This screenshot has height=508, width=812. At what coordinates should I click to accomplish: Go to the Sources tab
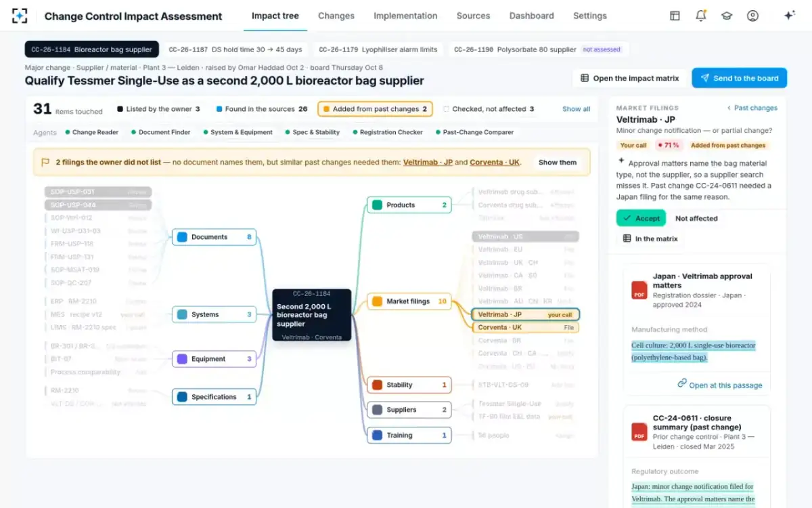coord(473,16)
